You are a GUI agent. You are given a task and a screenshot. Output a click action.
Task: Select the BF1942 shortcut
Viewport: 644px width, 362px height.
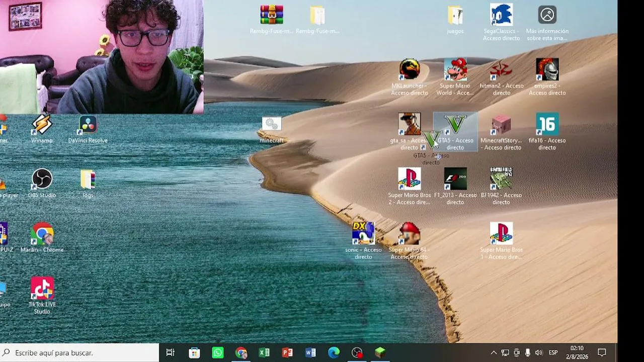501,179
